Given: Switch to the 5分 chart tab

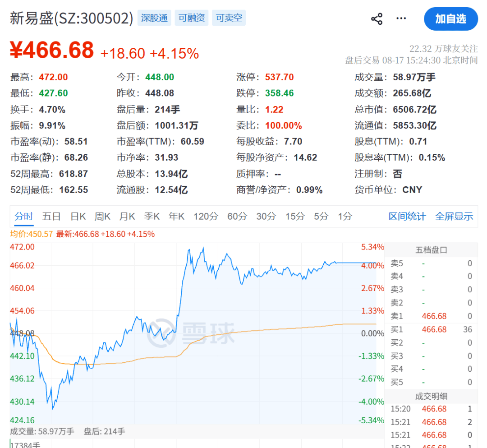Looking at the screenshot, I should tap(321, 216).
